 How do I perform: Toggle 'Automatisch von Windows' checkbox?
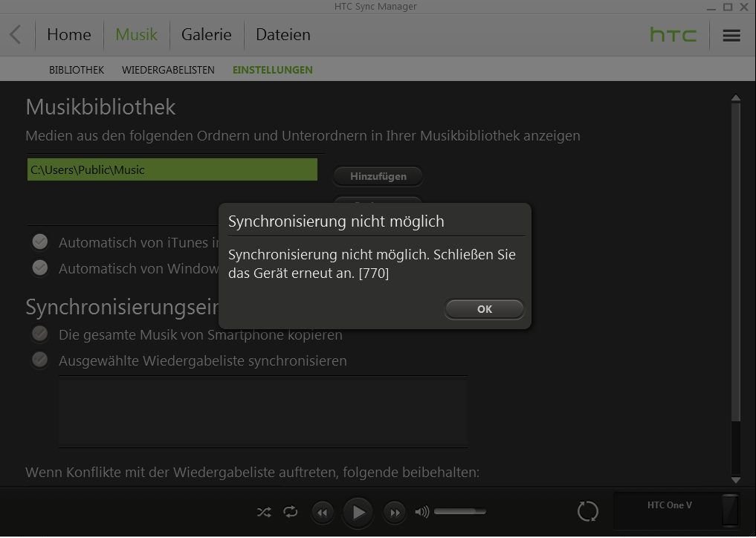pyautogui.click(x=40, y=268)
